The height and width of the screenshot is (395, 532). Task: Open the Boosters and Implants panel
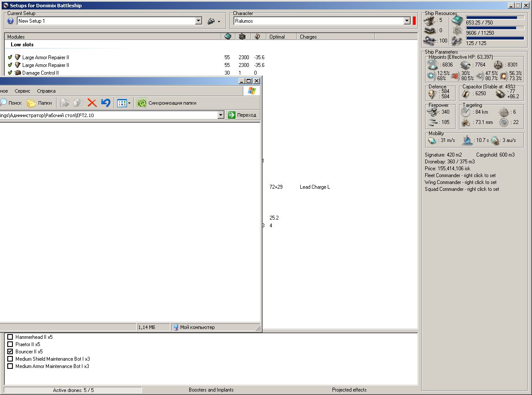coord(211,390)
